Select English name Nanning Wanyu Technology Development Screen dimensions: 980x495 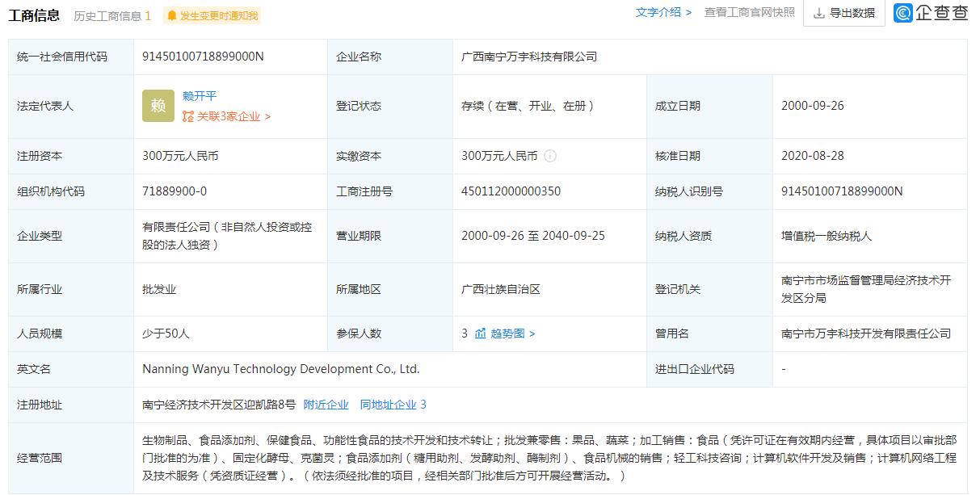281,369
